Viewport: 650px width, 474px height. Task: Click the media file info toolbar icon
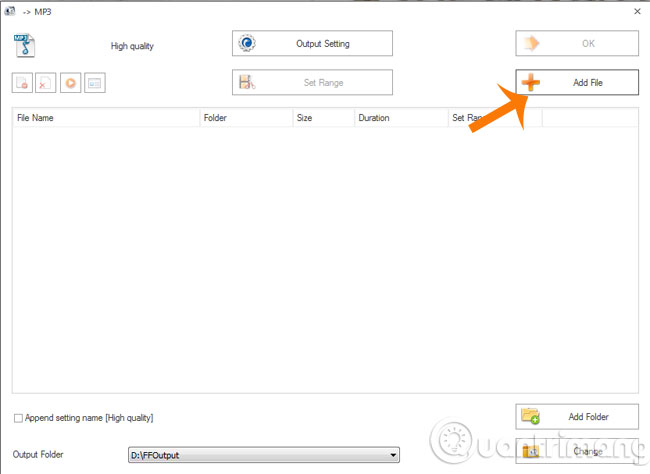point(95,83)
